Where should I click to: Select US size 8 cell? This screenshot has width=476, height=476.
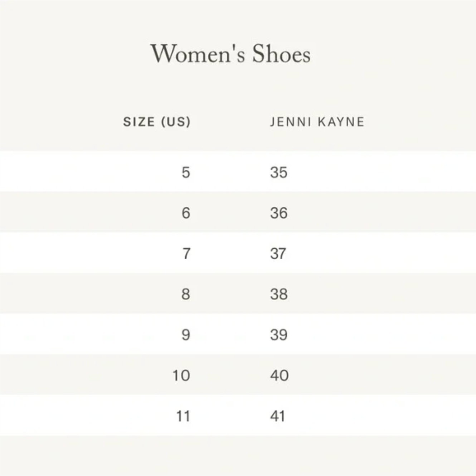(x=186, y=294)
